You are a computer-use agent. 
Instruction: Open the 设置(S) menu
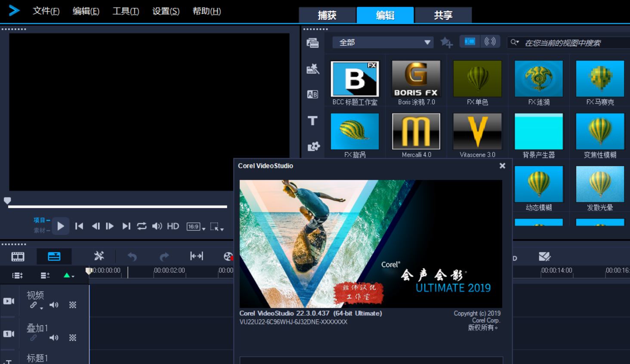tap(166, 11)
